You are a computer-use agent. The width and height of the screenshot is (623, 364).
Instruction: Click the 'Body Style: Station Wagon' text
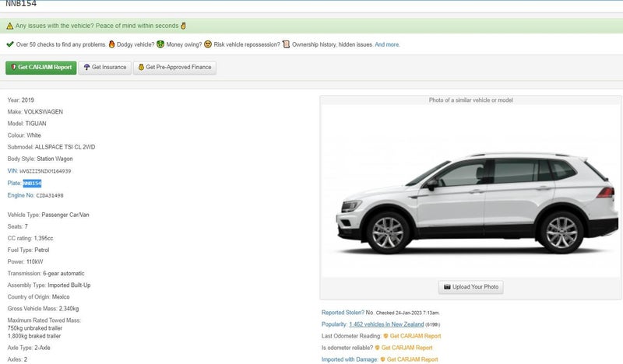[40, 159]
